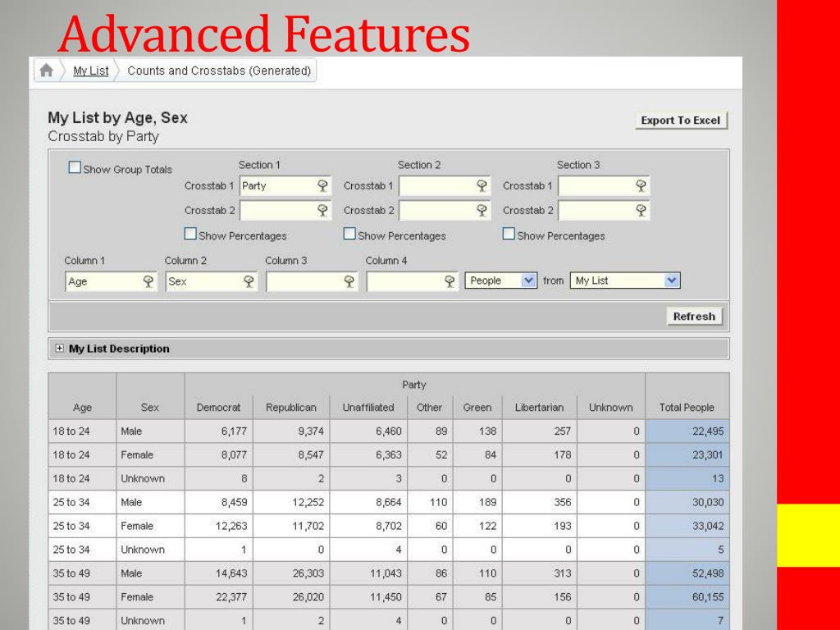This screenshot has height=630, width=840.
Task: Tick Show Percentages under Section 2
Action: 349,234
